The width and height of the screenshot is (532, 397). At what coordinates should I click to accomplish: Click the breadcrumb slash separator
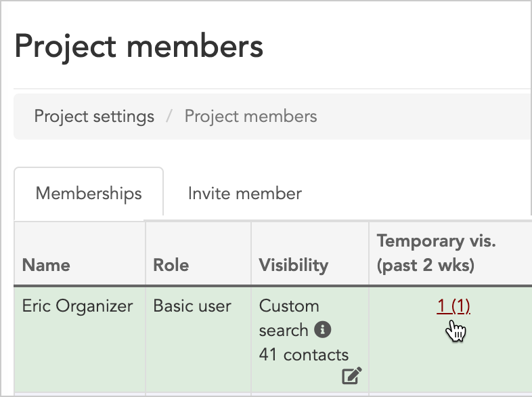(x=169, y=116)
